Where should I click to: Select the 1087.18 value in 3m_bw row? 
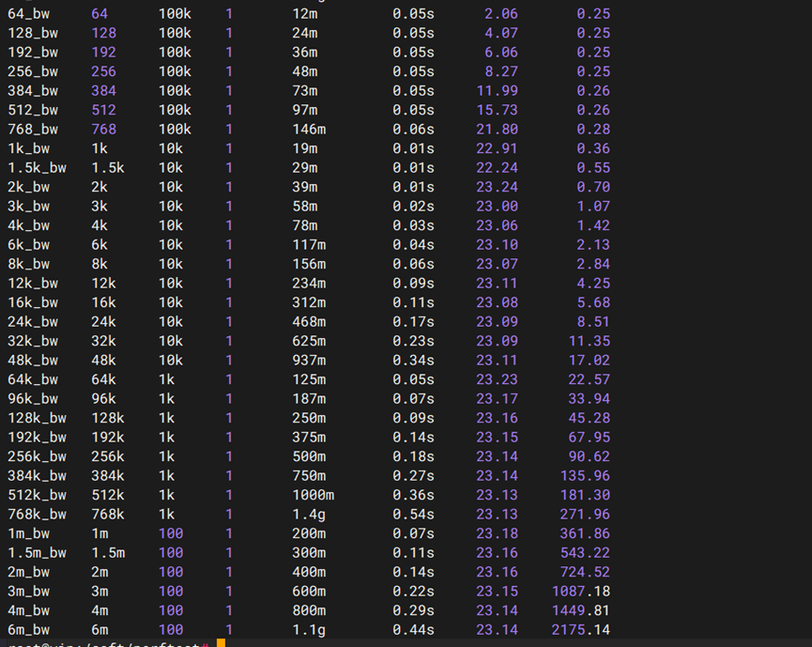580,592
